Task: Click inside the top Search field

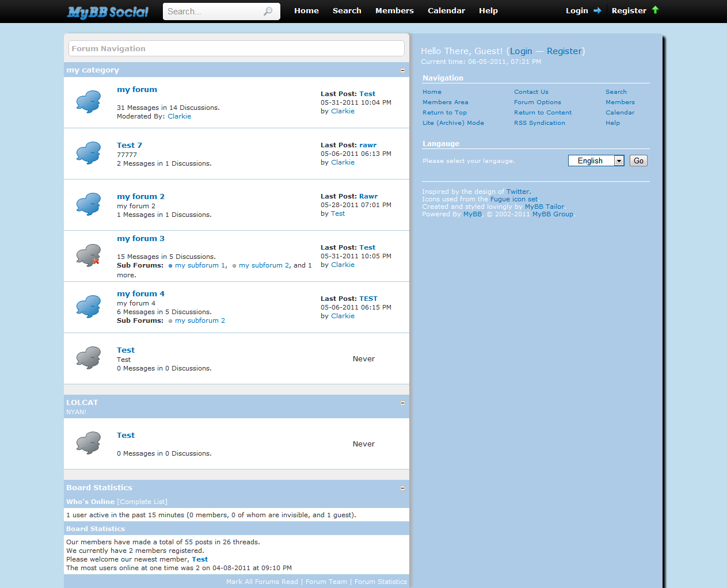Action: tap(213, 12)
